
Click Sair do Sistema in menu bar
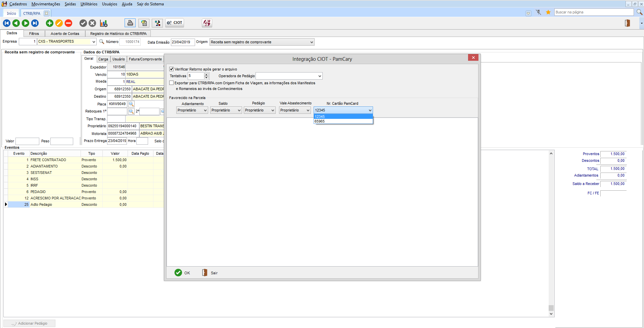coord(150,4)
